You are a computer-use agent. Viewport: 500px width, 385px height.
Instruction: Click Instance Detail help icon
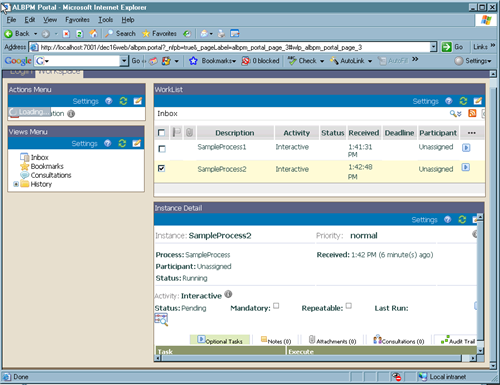coord(448,219)
